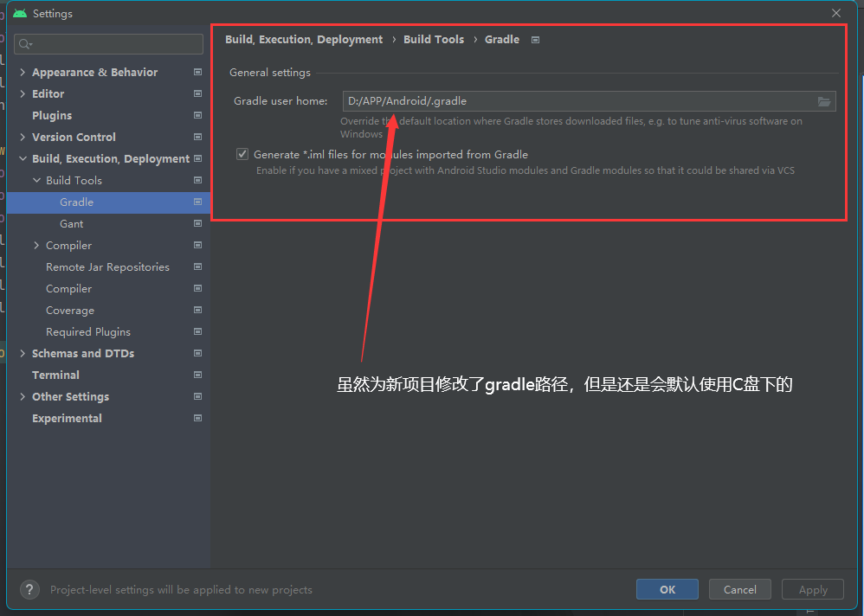
Task: Click the icon beside the Experimental entry
Action: coord(197,418)
